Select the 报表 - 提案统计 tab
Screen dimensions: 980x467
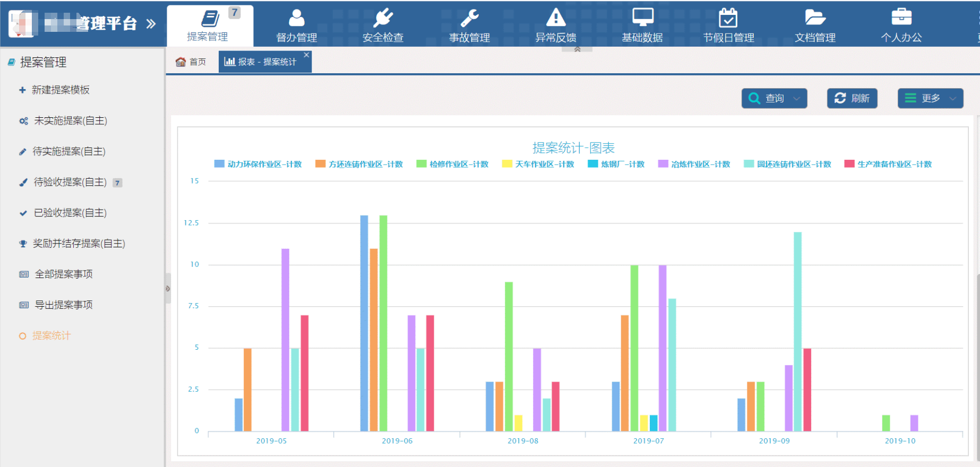click(x=265, y=62)
